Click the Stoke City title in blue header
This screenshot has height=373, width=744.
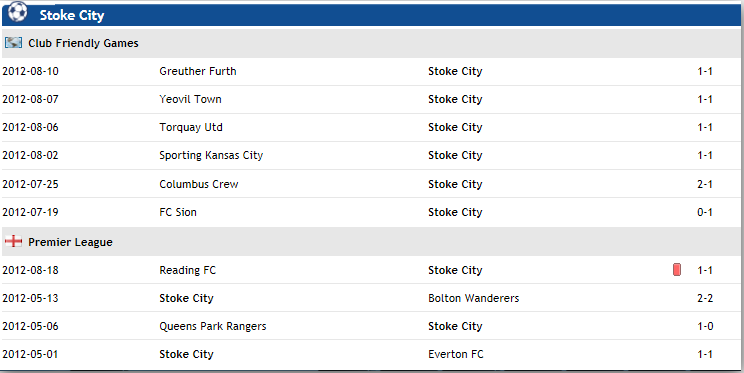[x=72, y=15]
